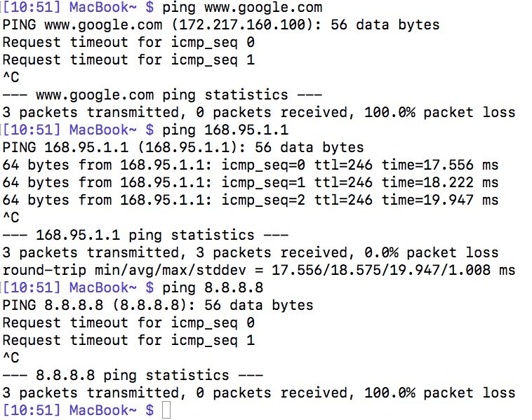The image size is (532, 420).
Task: Click the 'www.google.com ping statistics' header line
Action: pos(162,95)
